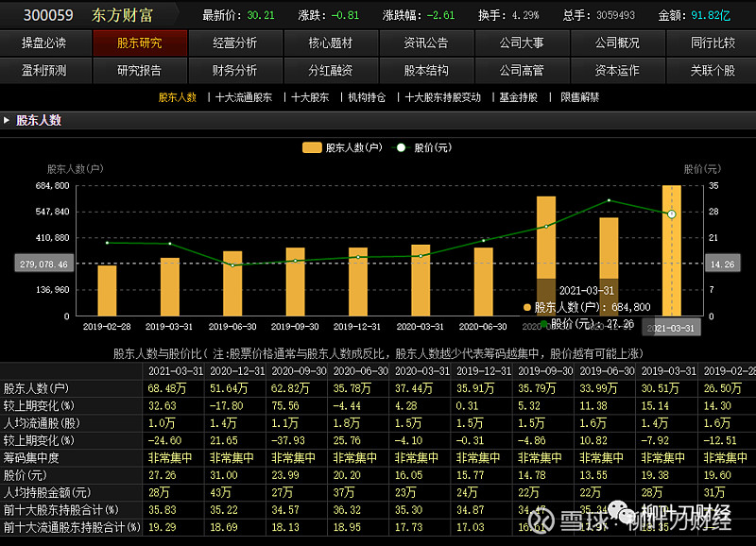Click the 19.29 circulating holding cell
This screenshot has width=756, height=546.
162,527
